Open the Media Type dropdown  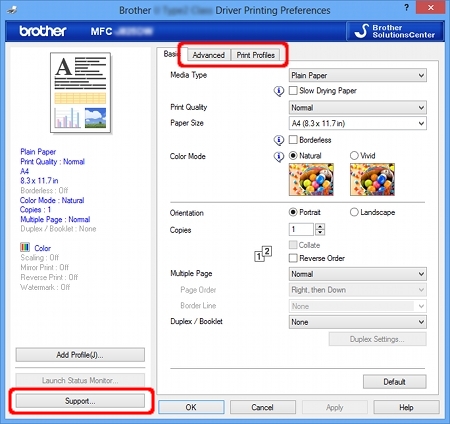[358, 75]
